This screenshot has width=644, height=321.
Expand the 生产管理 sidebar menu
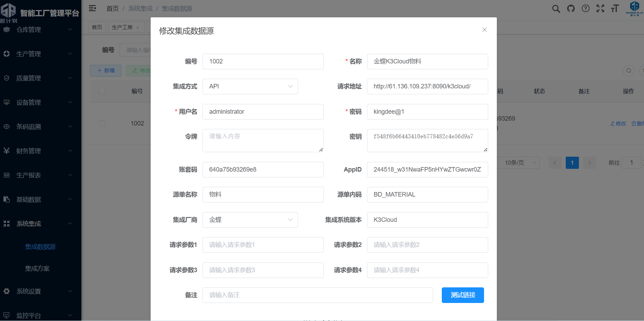point(41,54)
